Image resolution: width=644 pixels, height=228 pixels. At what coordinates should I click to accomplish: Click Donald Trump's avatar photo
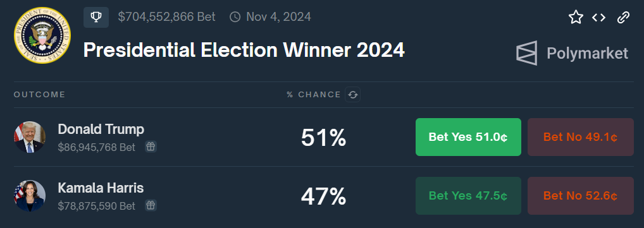click(30, 137)
